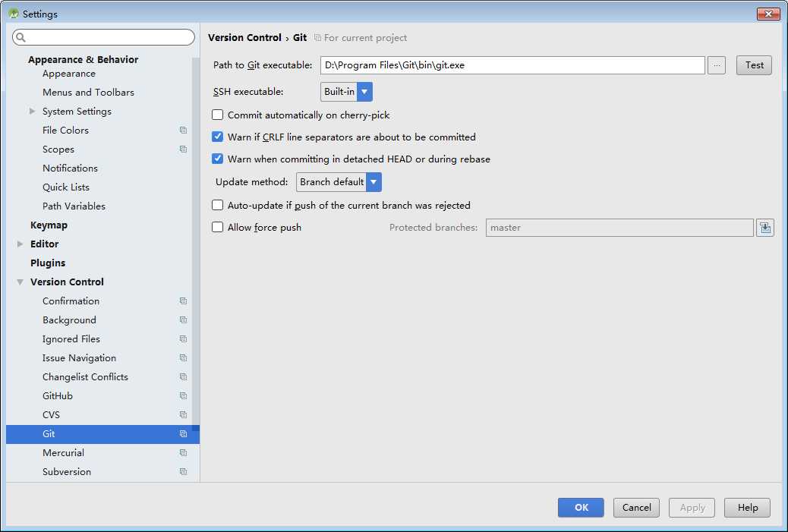Click the Path to Git executable field
788x532 pixels.
512,65
